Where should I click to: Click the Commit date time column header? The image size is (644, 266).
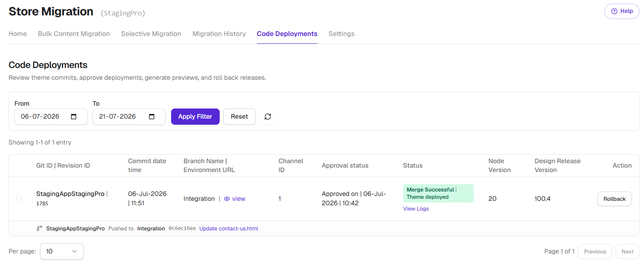click(x=147, y=166)
